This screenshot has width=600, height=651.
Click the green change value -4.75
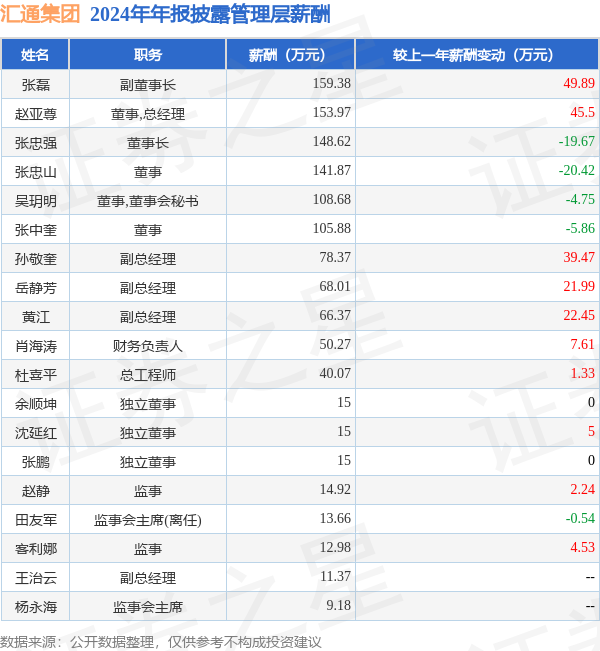[580, 199]
